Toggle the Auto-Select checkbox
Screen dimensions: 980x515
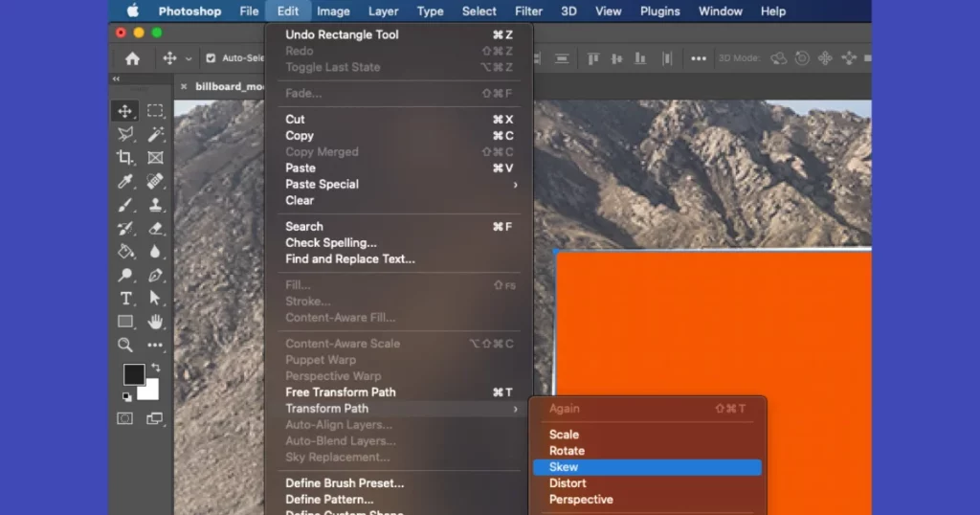pos(211,58)
